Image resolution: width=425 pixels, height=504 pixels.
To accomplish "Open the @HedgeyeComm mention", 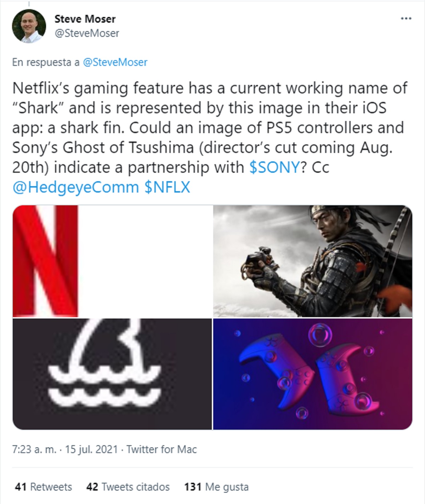I will click(x=75, y=187).
